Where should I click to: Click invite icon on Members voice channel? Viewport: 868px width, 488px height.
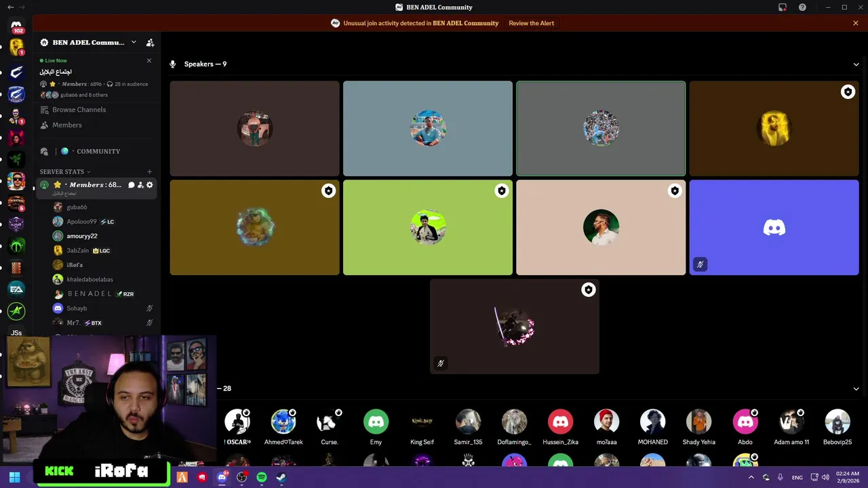(x=140, y=185)
